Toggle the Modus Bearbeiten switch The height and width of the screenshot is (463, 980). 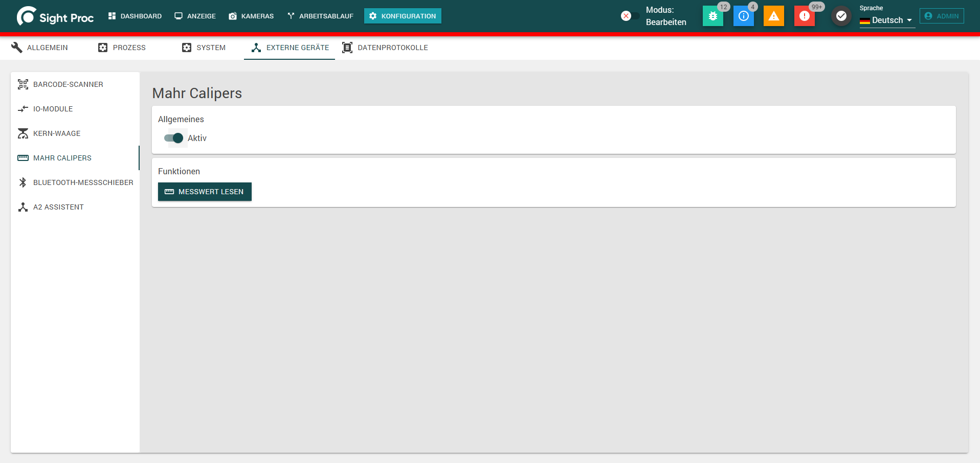(x=630, y=16)
